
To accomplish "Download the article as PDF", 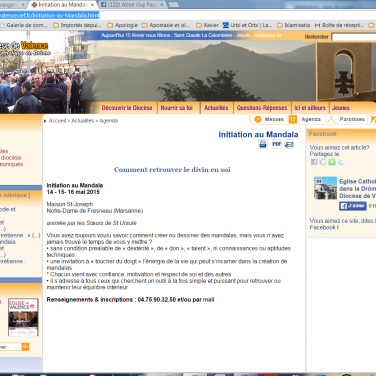I will 277,144.
